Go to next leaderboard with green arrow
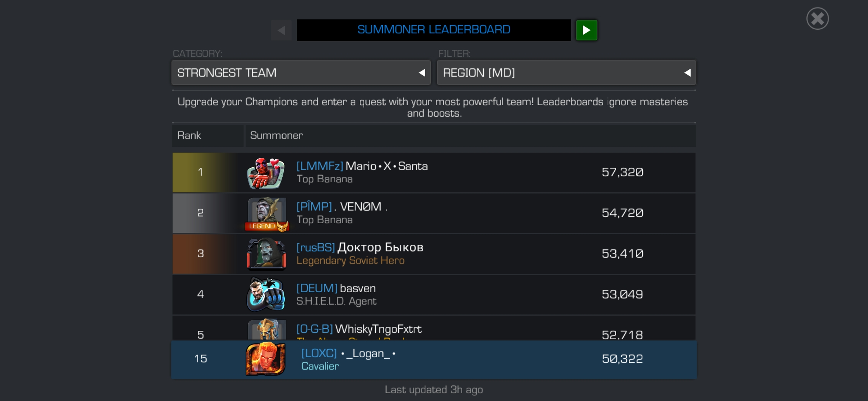Image resolution: width=868 pixels, height=401 pixels. tap(586, 30)
